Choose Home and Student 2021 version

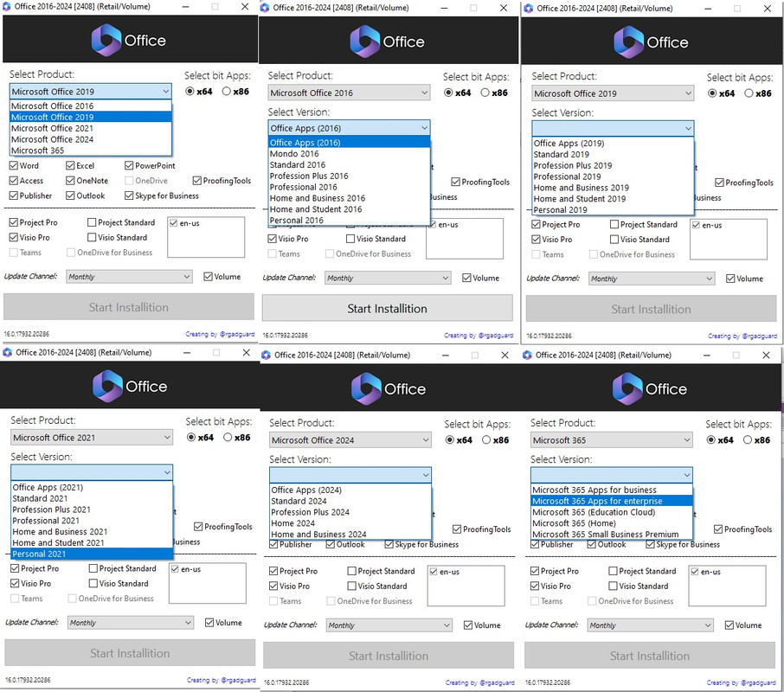pos(92,543)
